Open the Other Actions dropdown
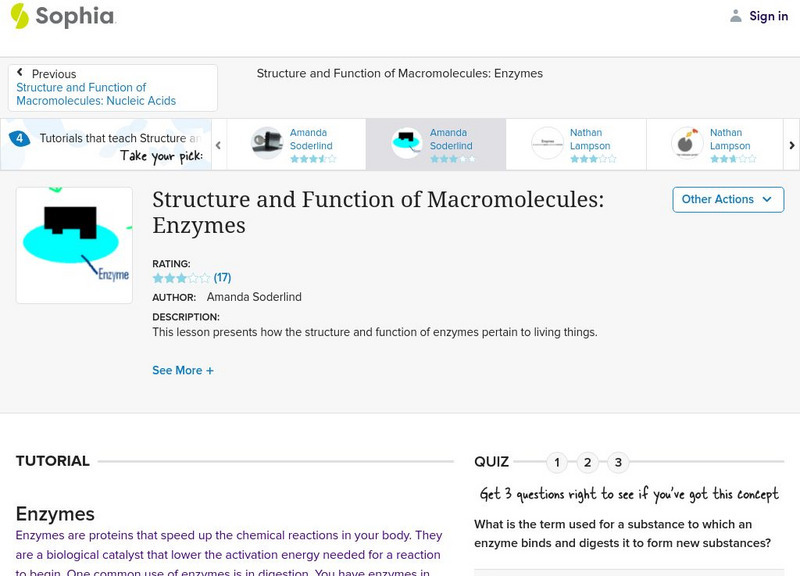Viewport: 800px width, 576px height. [727, 199]
